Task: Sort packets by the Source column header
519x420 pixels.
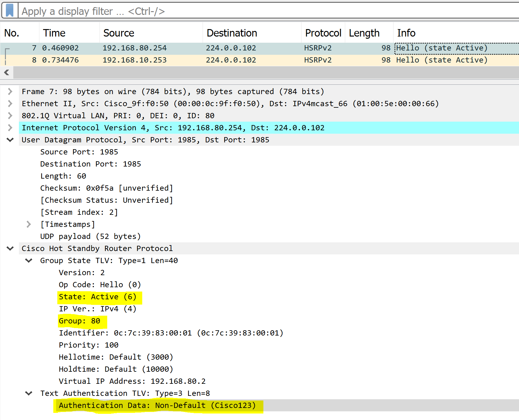Action: click(x=151, y=33)
